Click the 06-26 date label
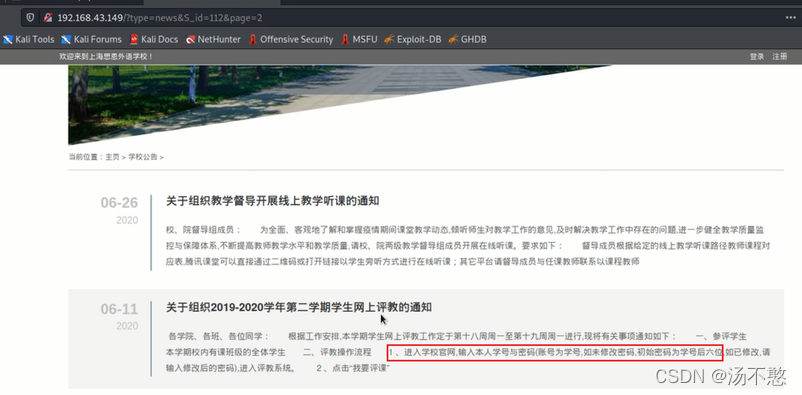The image size is (802, 395). (x=119, y=203)
